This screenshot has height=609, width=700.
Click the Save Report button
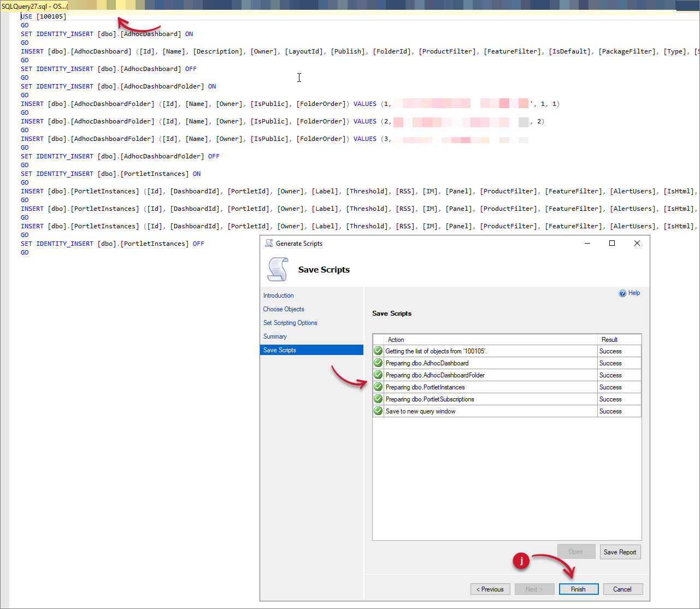coord(620,552)
